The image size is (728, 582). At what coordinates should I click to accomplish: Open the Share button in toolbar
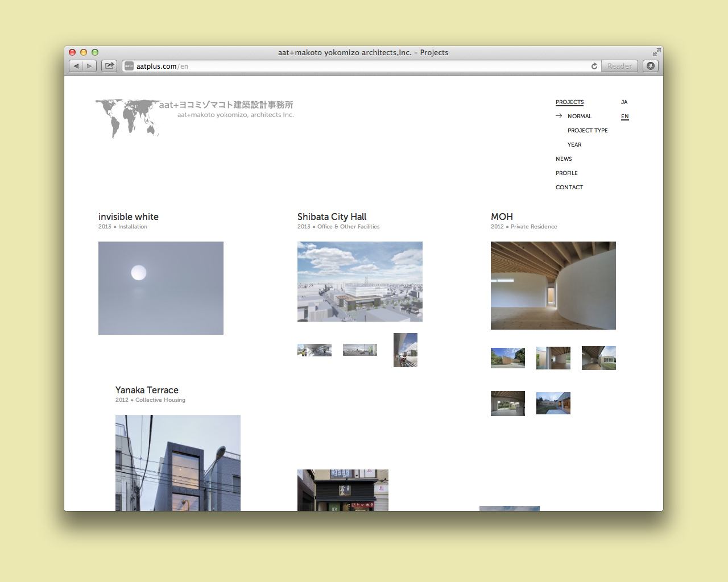[109, 66]
